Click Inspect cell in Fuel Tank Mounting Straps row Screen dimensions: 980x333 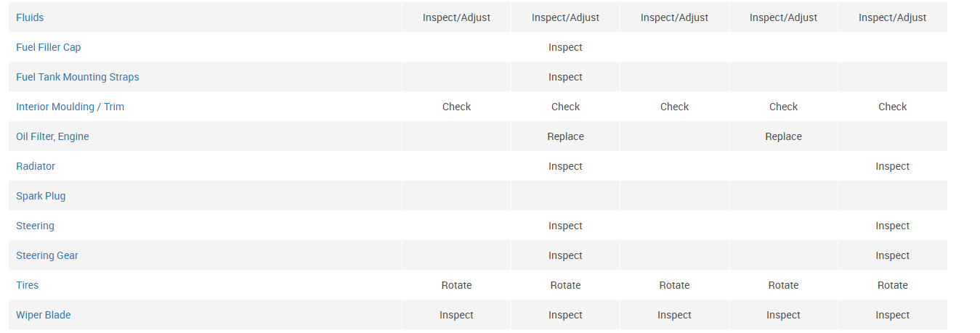click(x=565, y=77)
